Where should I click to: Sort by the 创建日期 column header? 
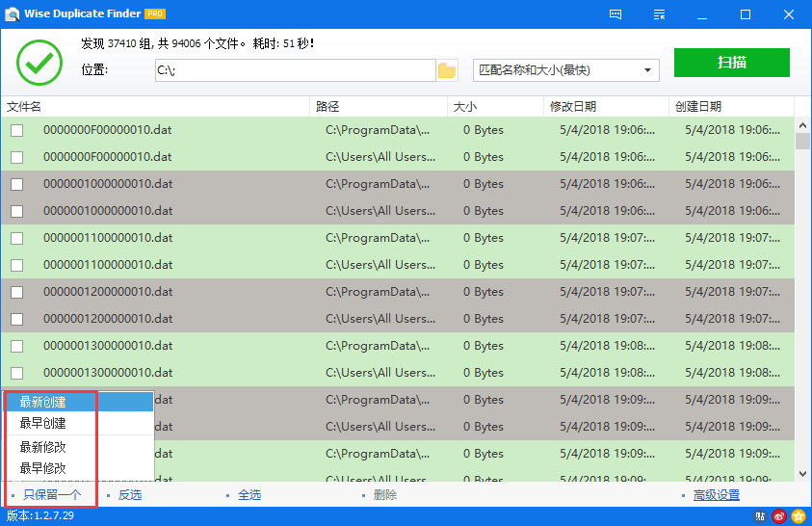click(732, 107)
